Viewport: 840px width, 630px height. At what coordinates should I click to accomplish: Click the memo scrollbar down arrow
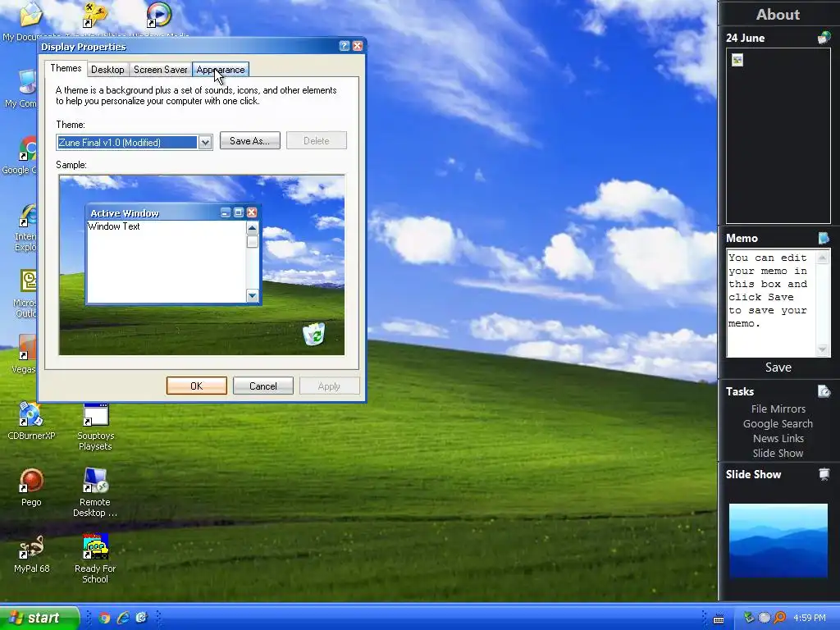point(822,349)
